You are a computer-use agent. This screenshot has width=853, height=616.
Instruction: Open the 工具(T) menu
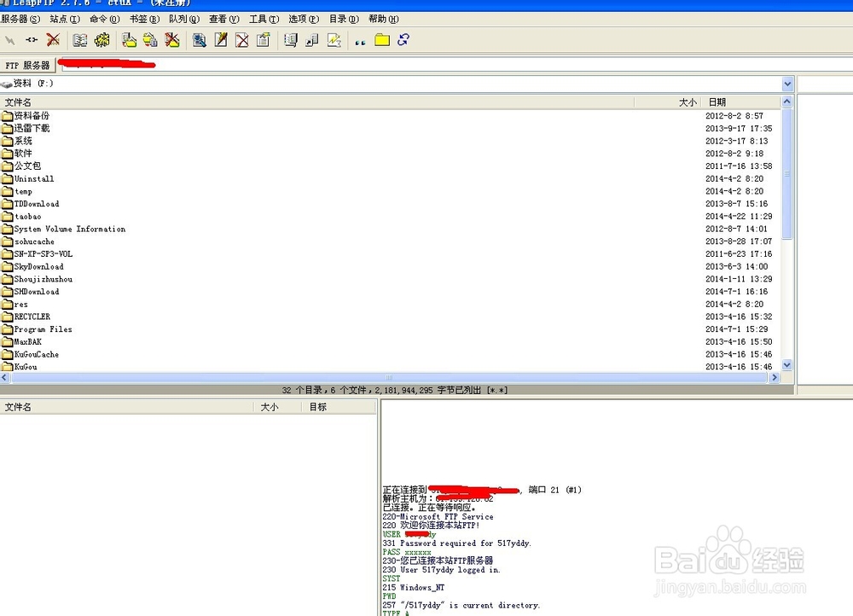pos(264,19)
